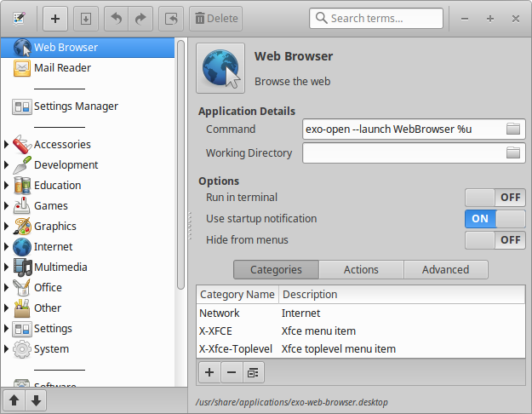Image resolution: width=532 pixels, height=414 pixels.
Task: Click the save launcher toolbar icon
Action: coord(85,18)
